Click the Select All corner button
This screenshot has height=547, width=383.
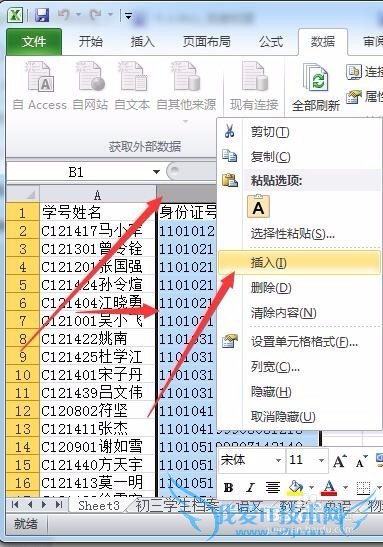click(23, 193)
